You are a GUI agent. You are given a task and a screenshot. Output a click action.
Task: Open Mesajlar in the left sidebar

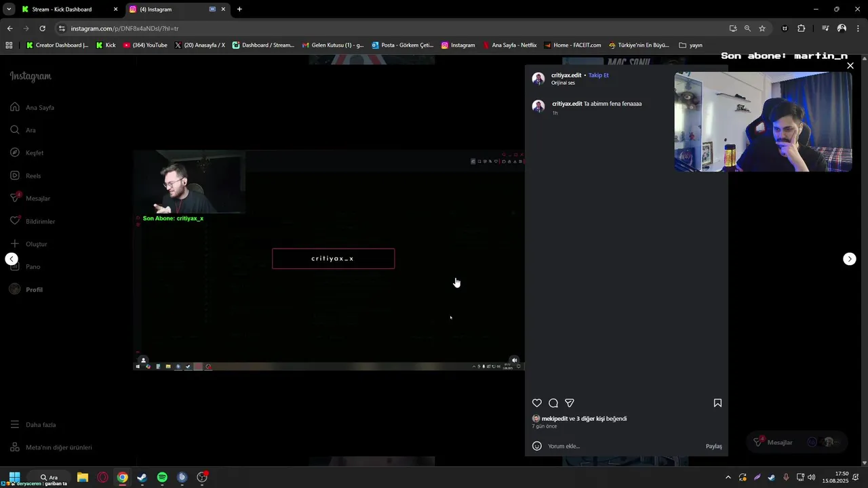tap(31, 198)
